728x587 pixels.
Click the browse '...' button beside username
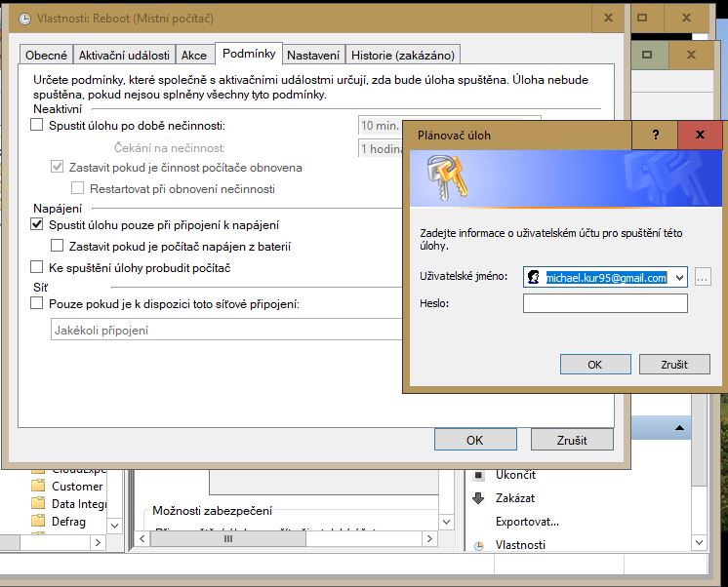(x=703, y=278)
